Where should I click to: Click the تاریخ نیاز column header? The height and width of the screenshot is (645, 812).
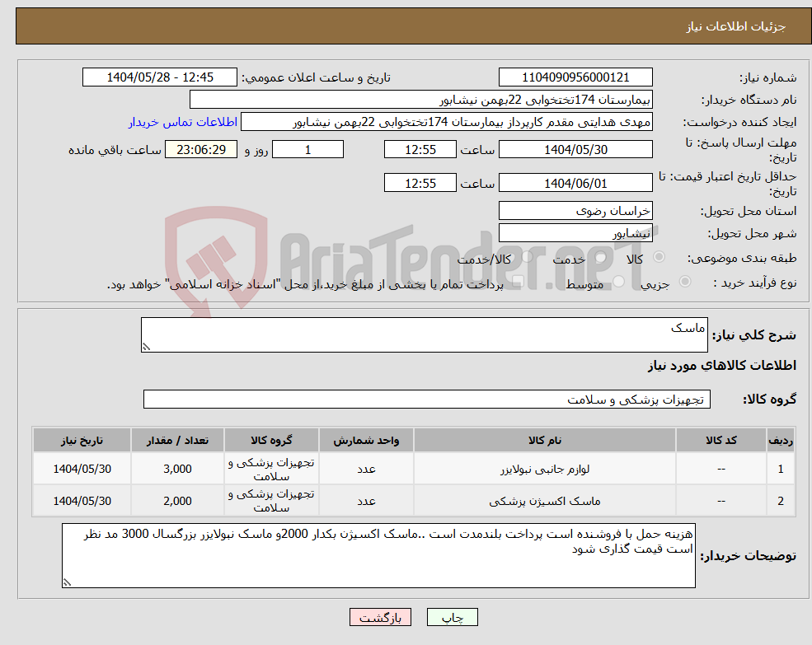tap(80, 440)
